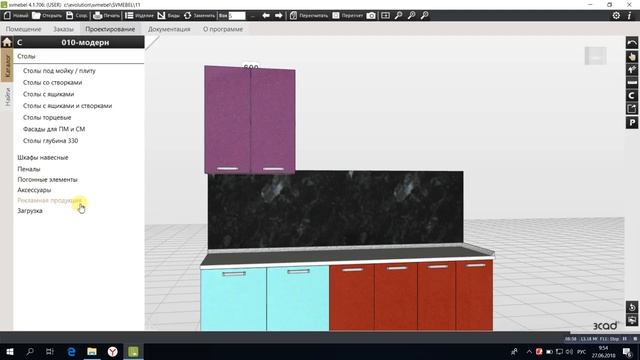This screenshot has height=360, width=640.
Task: Open the Загрузка category
Action: coord(30,211)
